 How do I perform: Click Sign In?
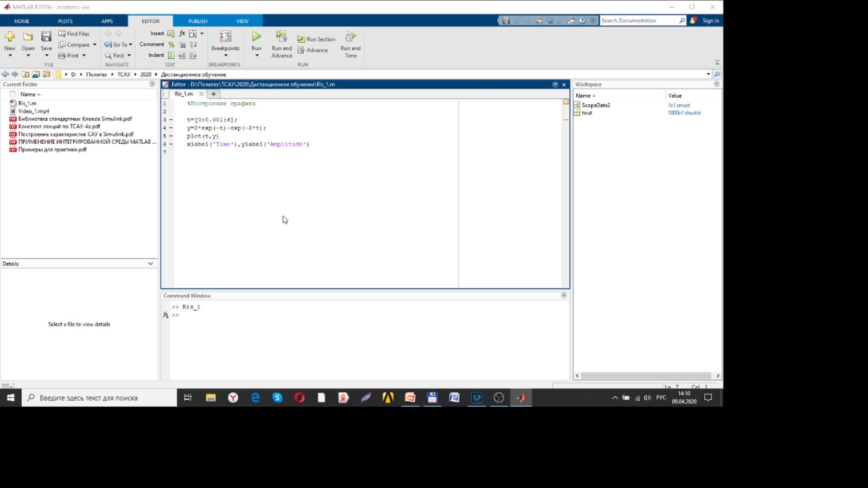711,20
